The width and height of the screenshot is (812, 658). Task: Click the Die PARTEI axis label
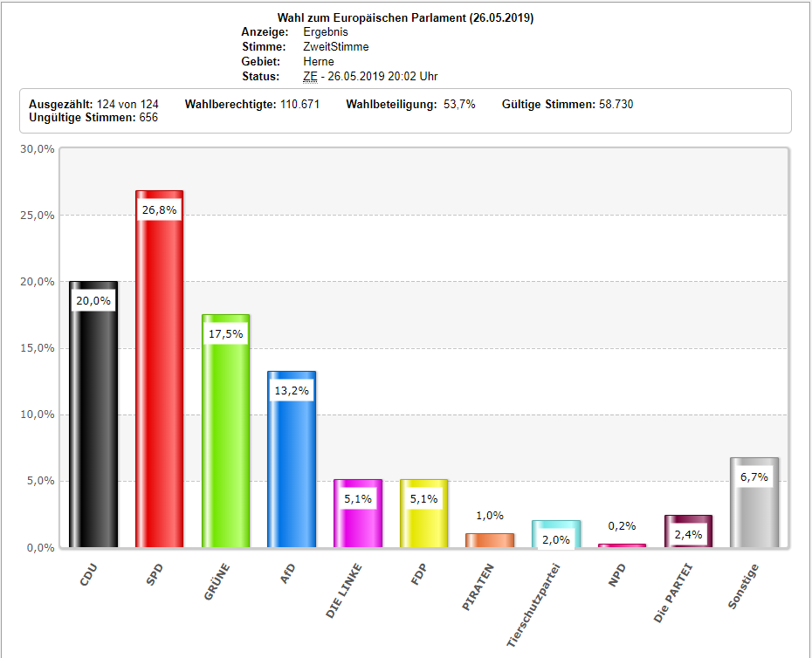tap(672, 593)
